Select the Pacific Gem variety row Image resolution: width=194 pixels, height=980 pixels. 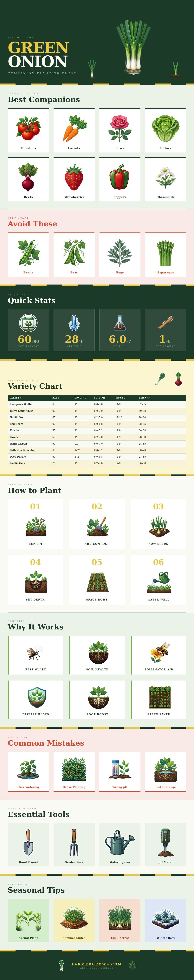click(x=97, y=463)
